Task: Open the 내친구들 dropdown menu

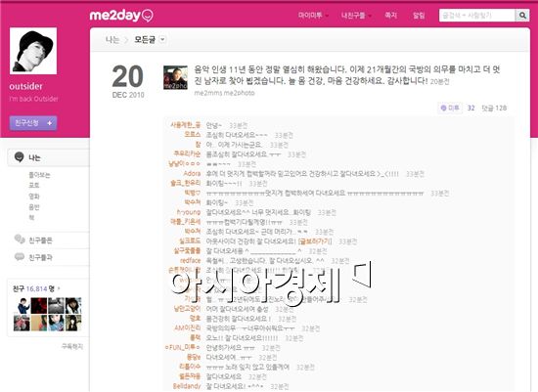Action: tap(355, 15)
